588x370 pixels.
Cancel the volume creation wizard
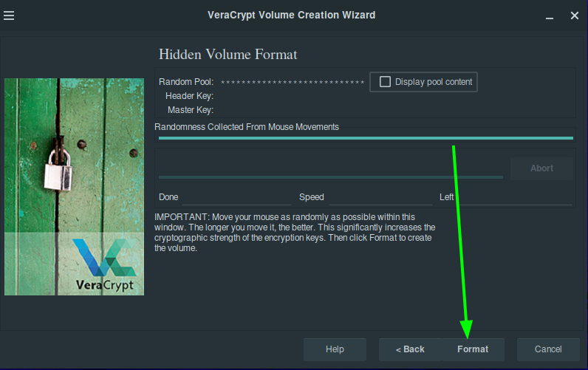coord(548,349)
